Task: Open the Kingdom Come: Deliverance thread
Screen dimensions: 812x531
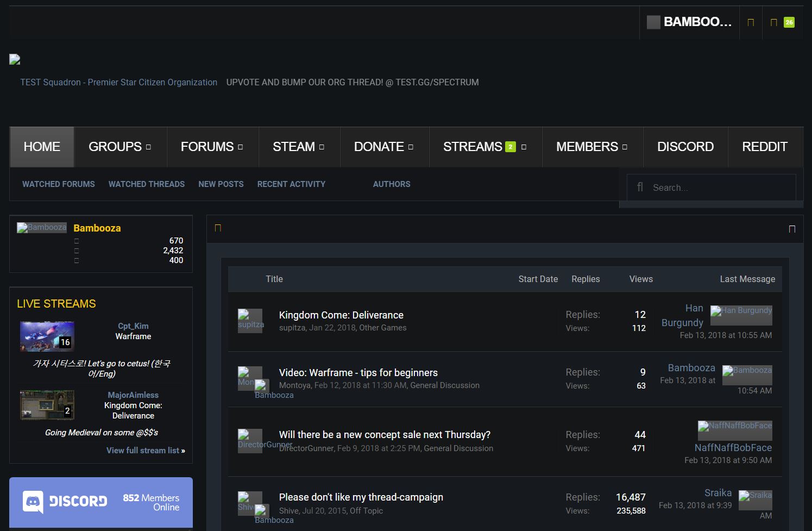Action: [x=341, y=315]
